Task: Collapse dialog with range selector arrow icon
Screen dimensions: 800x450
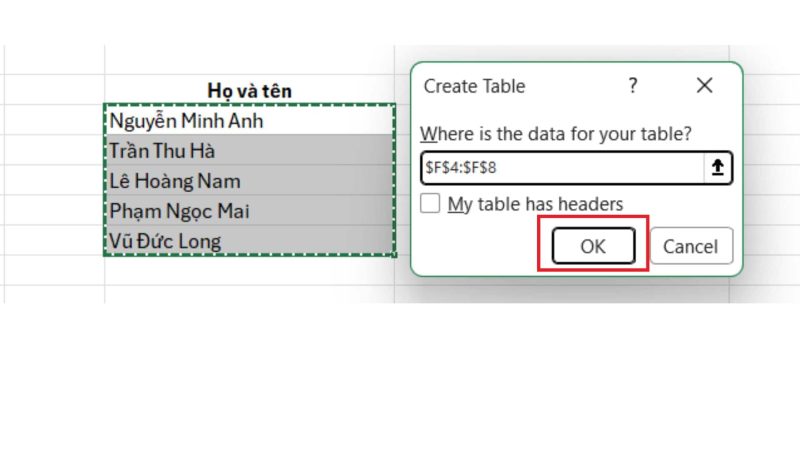Action: pyautogui.click(x=718, y=167)
